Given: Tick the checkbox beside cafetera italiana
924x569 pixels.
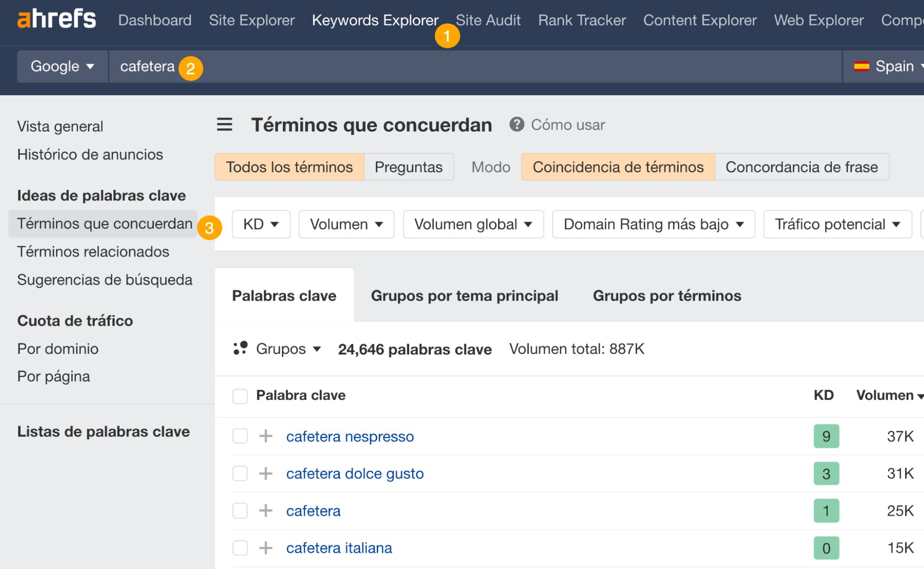Looking at the screenshot, I should tap(240, 548).
